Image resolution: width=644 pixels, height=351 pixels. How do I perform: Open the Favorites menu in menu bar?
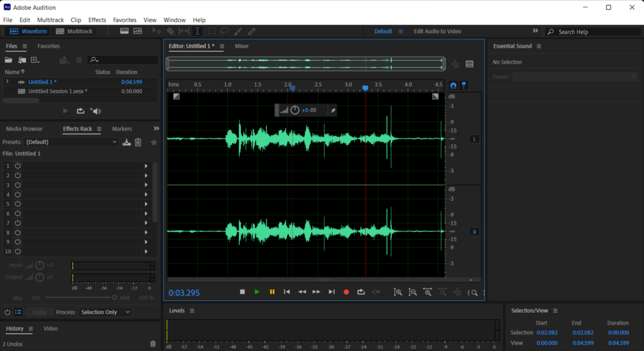point(125,20)
